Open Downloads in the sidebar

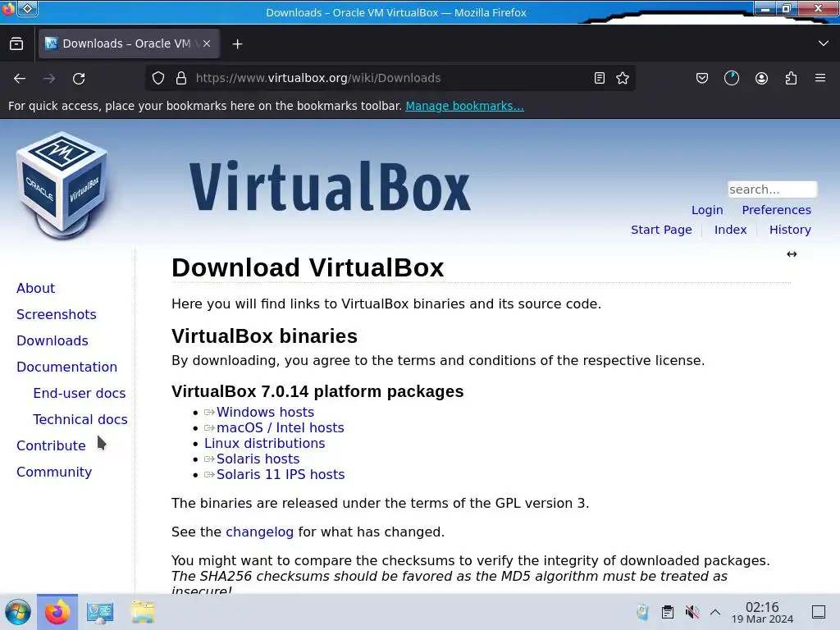point(52,340)
